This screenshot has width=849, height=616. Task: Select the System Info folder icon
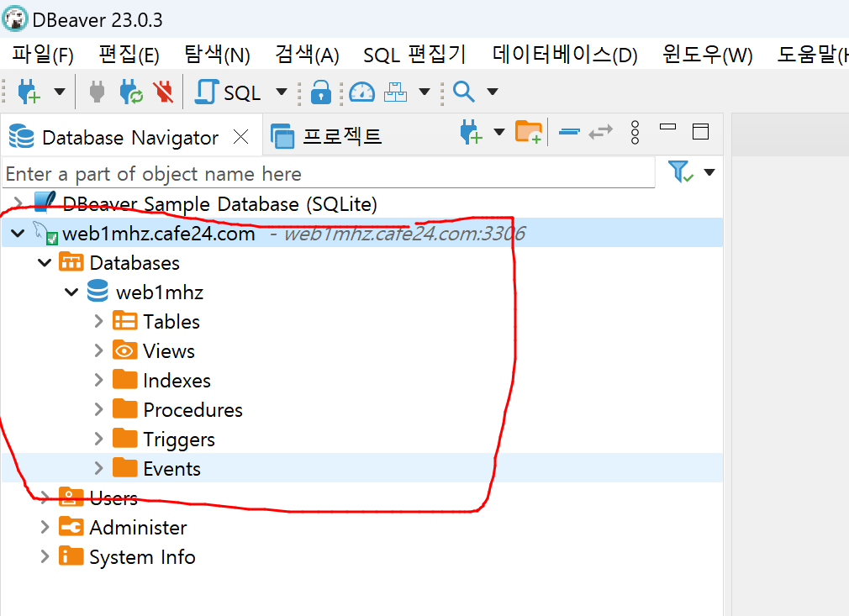tap(71, 555)
